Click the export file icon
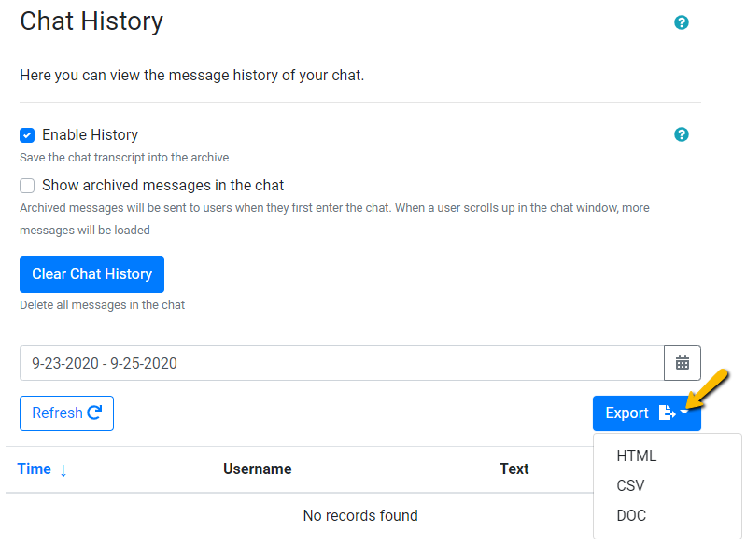This screenshot has height=560, width=746. click(x=666, y=413)
